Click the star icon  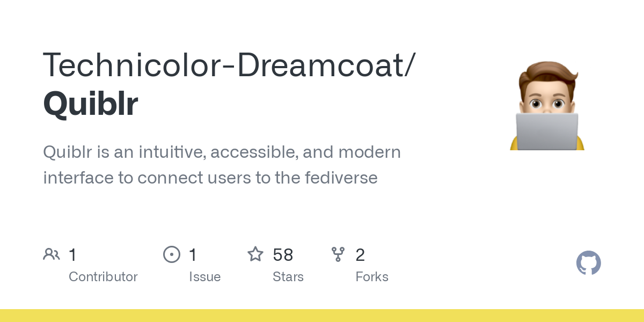coord(255,254)
